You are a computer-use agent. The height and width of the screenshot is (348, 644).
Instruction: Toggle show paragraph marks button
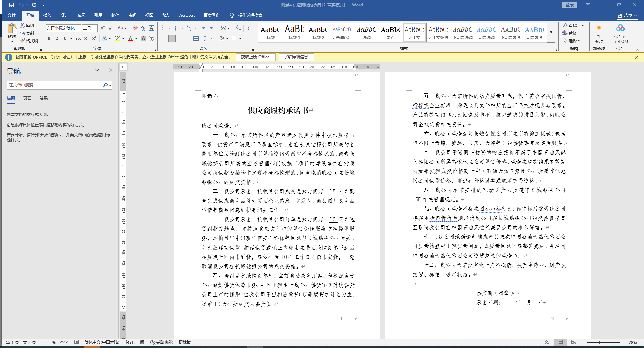(249, 28)
